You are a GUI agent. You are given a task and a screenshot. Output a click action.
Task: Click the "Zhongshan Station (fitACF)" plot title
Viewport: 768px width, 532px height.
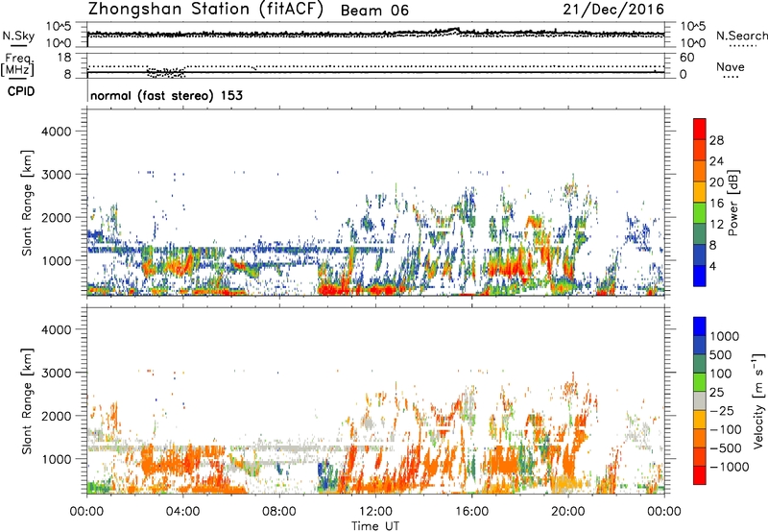coord(205,10)
